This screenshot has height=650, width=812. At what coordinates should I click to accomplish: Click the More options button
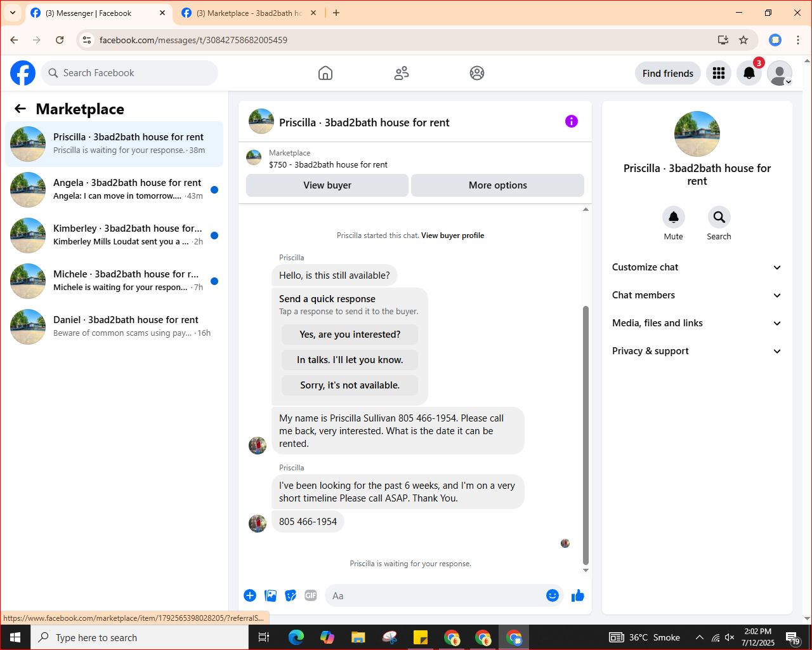pyautogui.click(x=498, y=185)
